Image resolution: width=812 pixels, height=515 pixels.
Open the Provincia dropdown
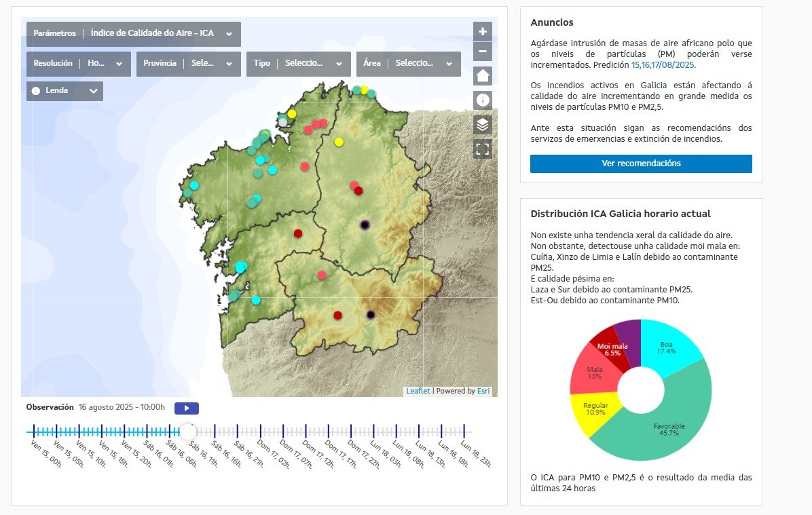[x=229, y=63]
